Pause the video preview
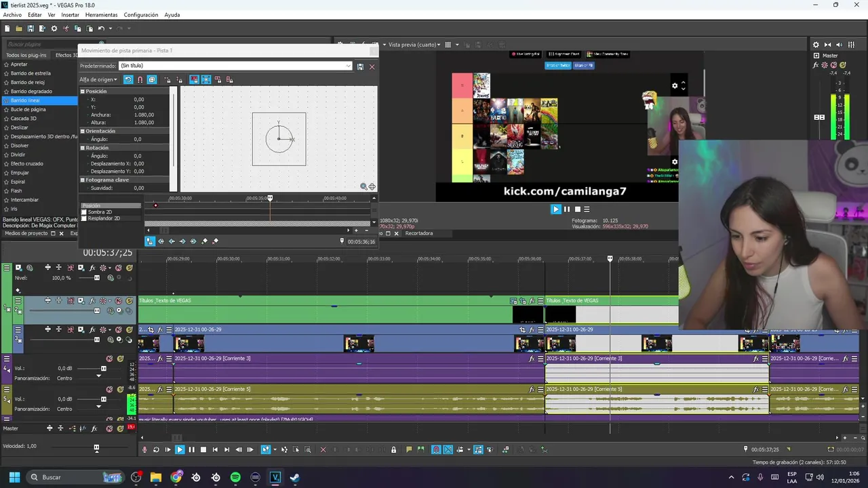 click(567, 209)
